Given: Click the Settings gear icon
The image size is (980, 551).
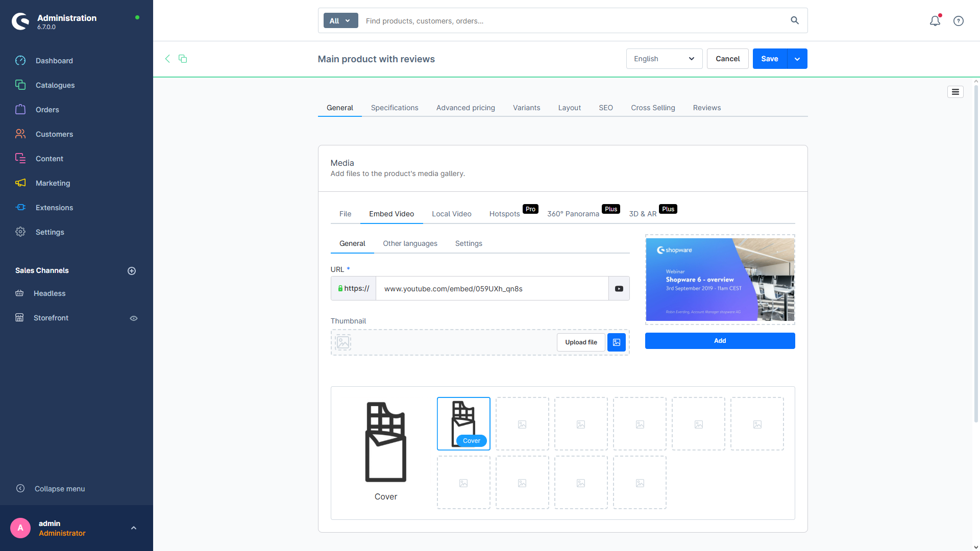Looking at the screenshot, I should [20, 232].
